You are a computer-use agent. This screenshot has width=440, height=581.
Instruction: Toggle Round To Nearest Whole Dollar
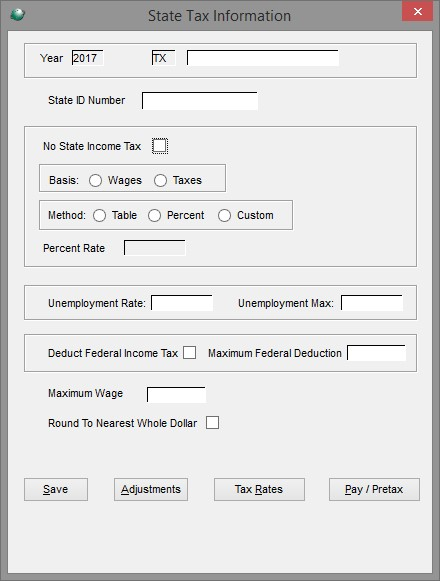coord(212,422)
